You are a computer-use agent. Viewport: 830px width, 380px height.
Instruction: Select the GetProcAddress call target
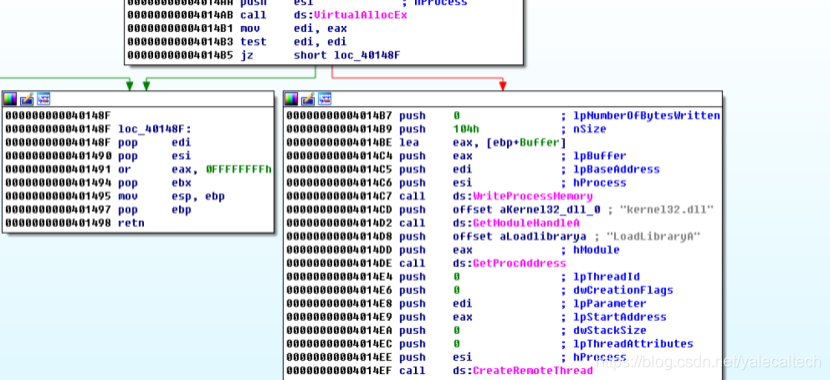click(x=519, y=263)
